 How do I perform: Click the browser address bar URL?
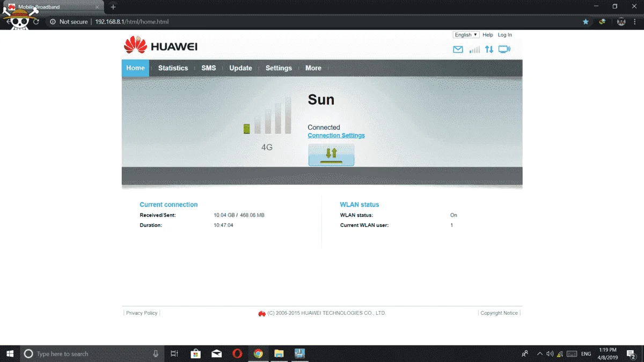132,22
